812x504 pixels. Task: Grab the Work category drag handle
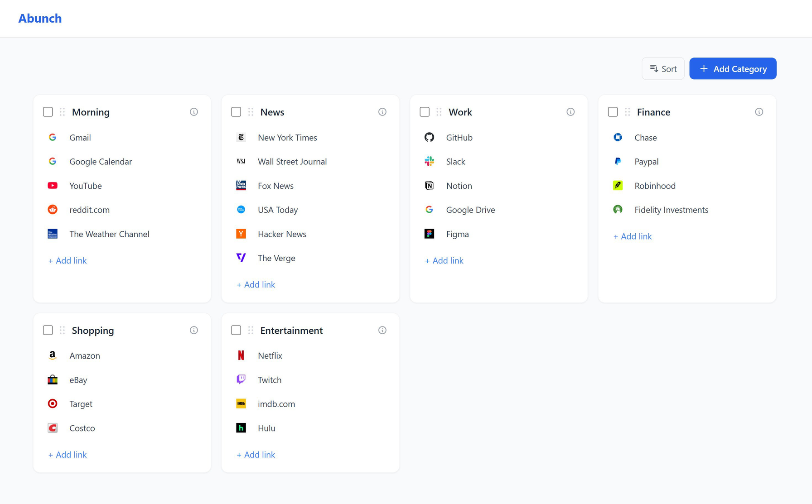439,112
